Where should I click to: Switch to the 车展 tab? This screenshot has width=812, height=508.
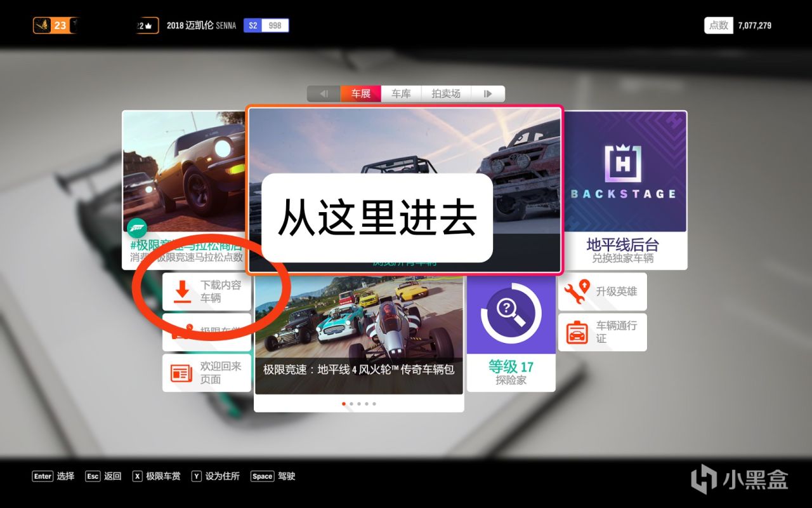pos(360,94)
